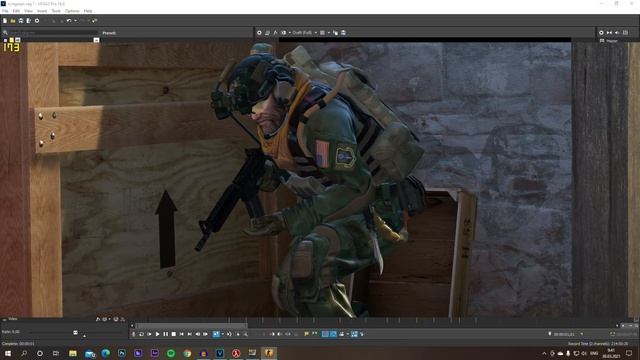
Task: Click the Record button in transport bar
Action: click(x=133, y=334)
